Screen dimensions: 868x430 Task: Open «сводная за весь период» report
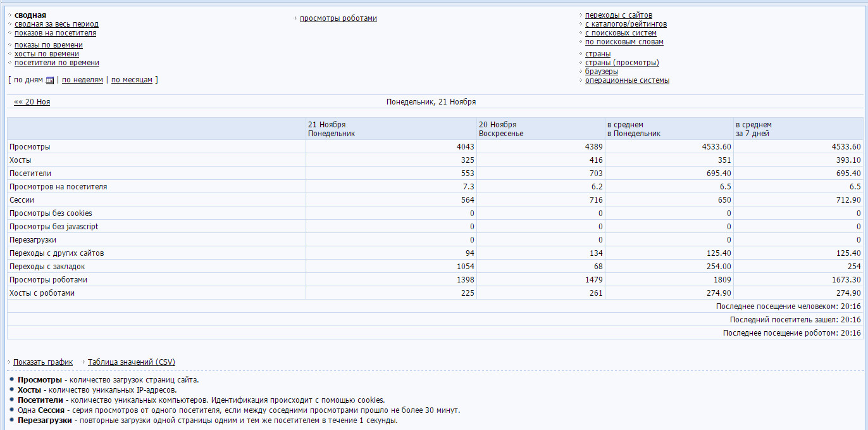(56, 24)
